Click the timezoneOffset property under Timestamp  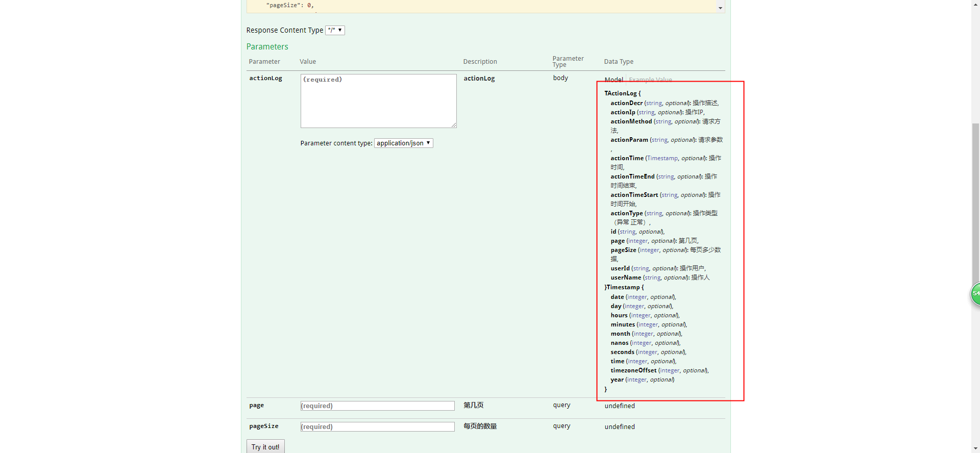[633, 370]
